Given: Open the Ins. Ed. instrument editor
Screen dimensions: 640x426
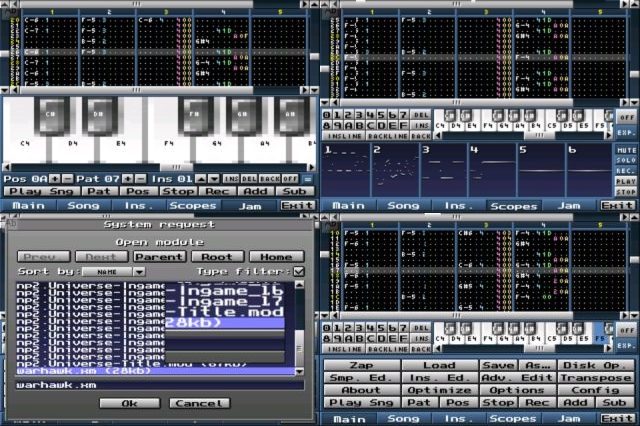Looking at the screenshot, I should click(439, 378).
